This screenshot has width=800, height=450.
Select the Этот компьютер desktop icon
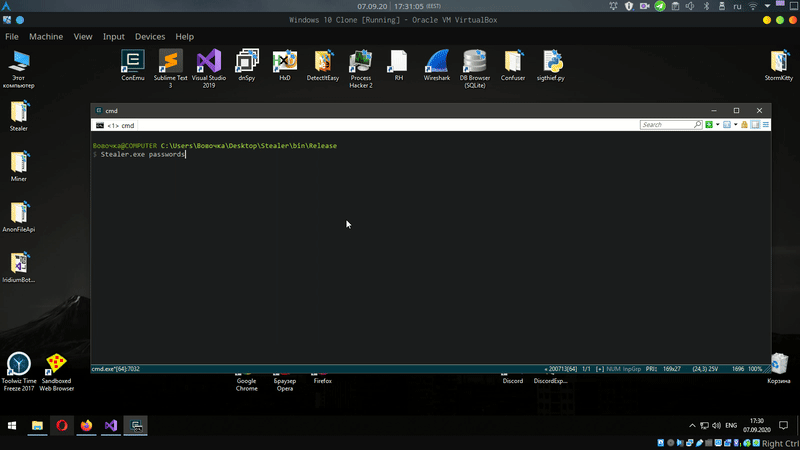click(x=18, y=69)
